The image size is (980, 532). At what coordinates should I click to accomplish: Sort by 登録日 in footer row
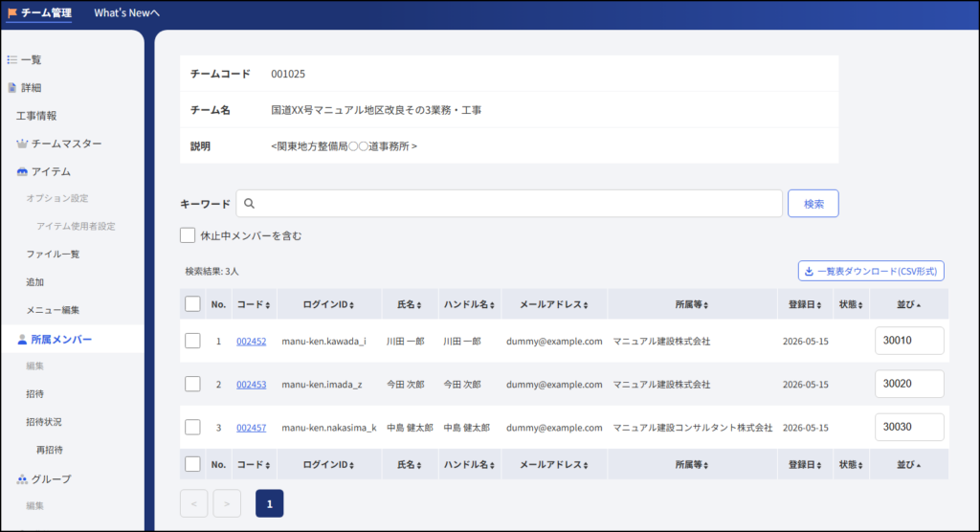click(805, 464)
